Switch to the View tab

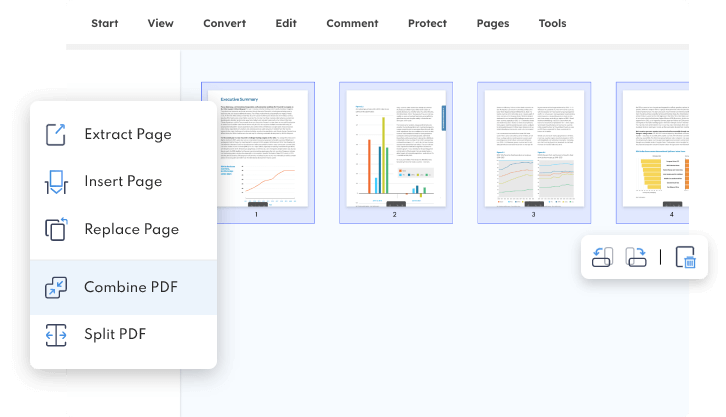coord(160,23)
